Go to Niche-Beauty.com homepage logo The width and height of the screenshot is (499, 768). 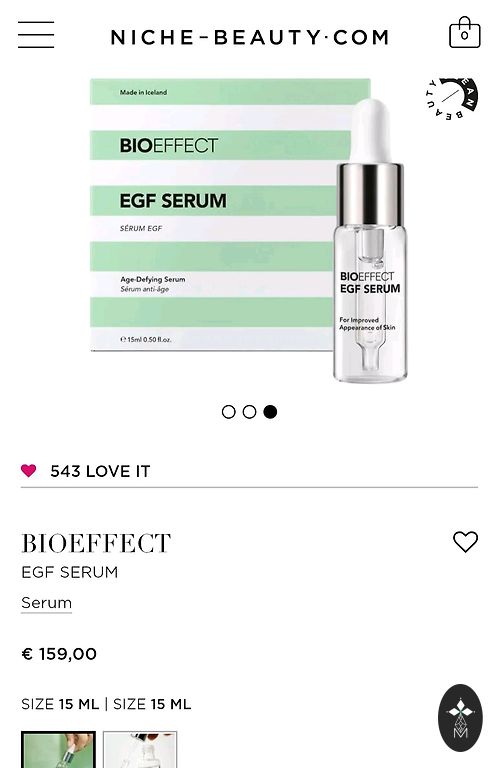click(x=250, y=37)
